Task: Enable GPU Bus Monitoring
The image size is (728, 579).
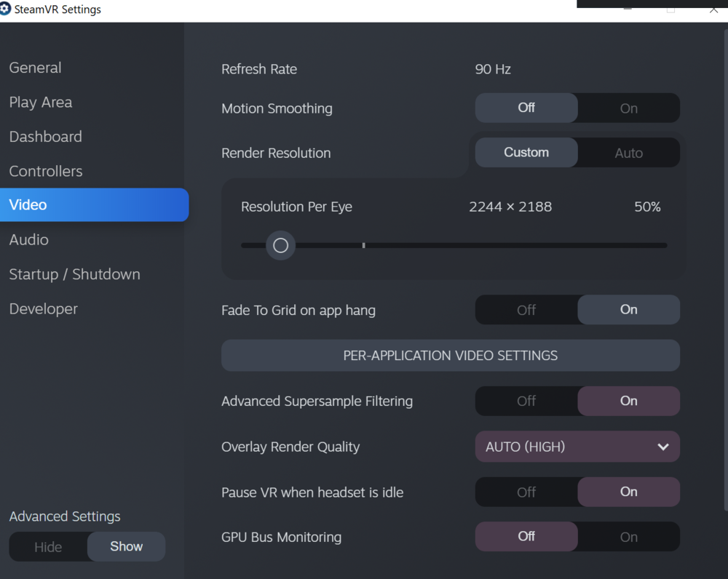Action: tap(628, 537)
